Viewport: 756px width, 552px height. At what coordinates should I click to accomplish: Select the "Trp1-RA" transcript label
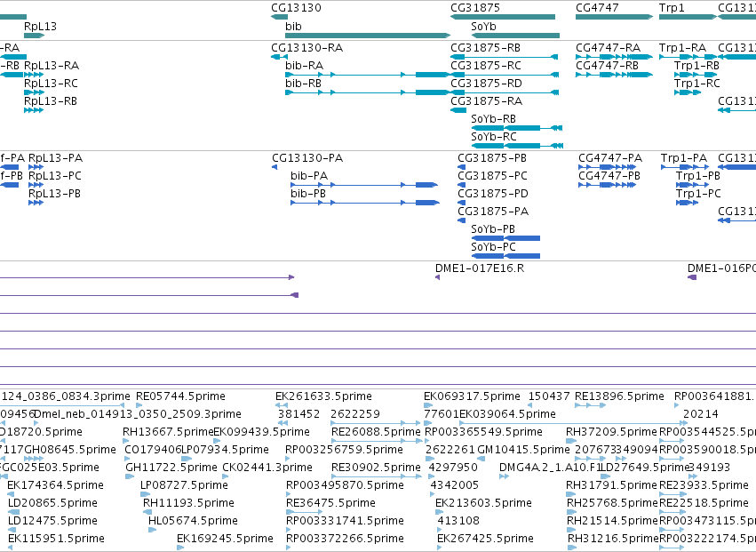(x=683, y=48)
